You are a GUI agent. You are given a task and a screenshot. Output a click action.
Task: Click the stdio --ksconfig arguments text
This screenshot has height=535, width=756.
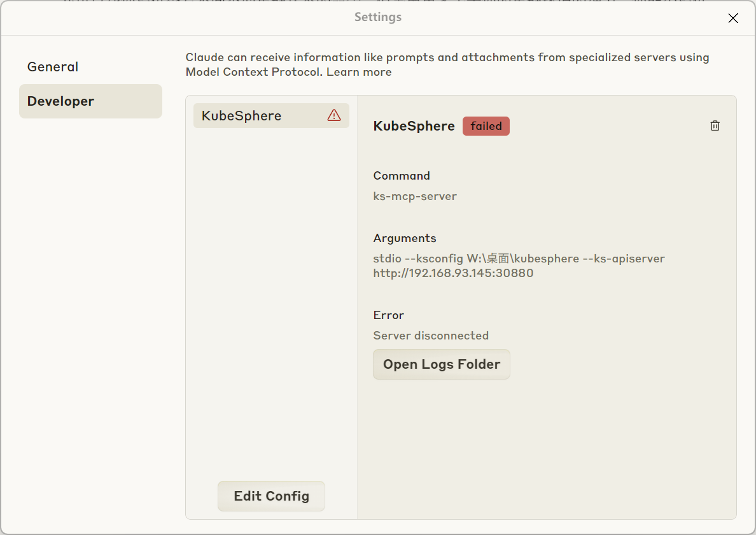(519, 266)
